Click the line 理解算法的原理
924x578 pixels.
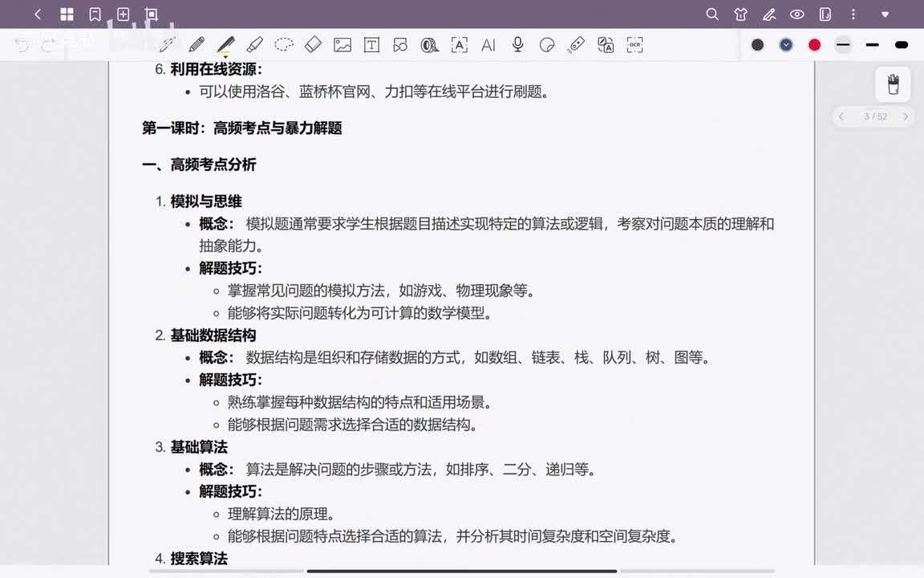tap(281, 514)
